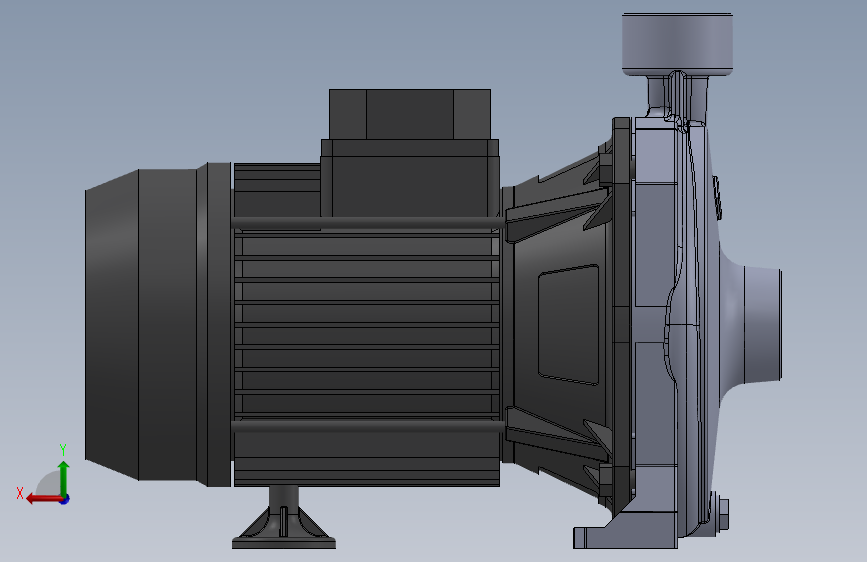Click the green Y axis arrow of the triad
This screenshot has height=562, width=867.
pyautogui.click(x=64, y=478)
